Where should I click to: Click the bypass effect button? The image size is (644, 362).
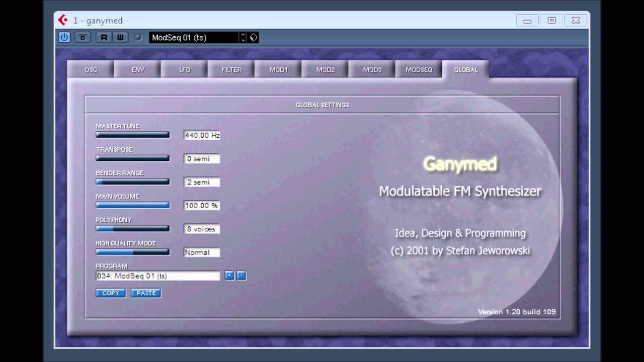[x=83, y=37]
